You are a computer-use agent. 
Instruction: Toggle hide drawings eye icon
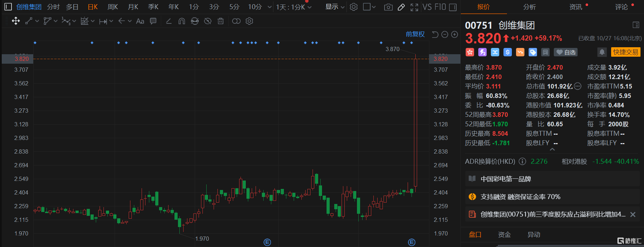(x=208, y=21)
